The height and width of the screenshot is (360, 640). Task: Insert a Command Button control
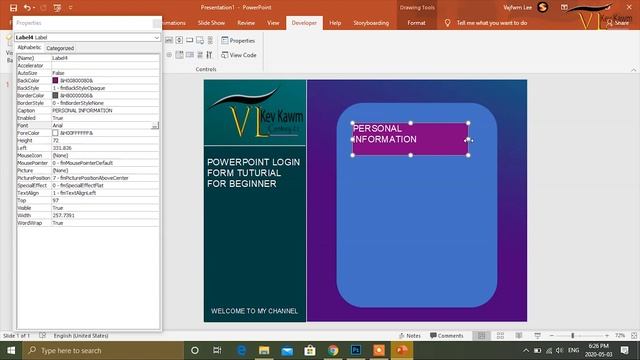pos(189,40)
